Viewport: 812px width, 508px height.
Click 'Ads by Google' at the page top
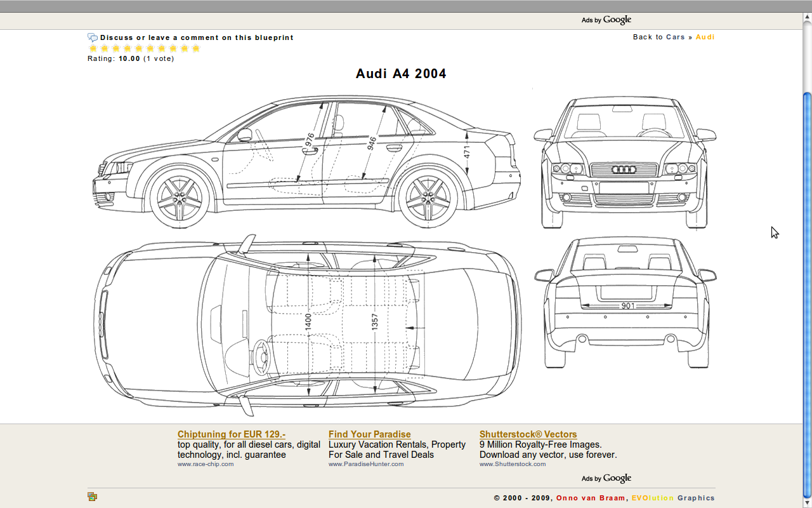tap(606, 20)
